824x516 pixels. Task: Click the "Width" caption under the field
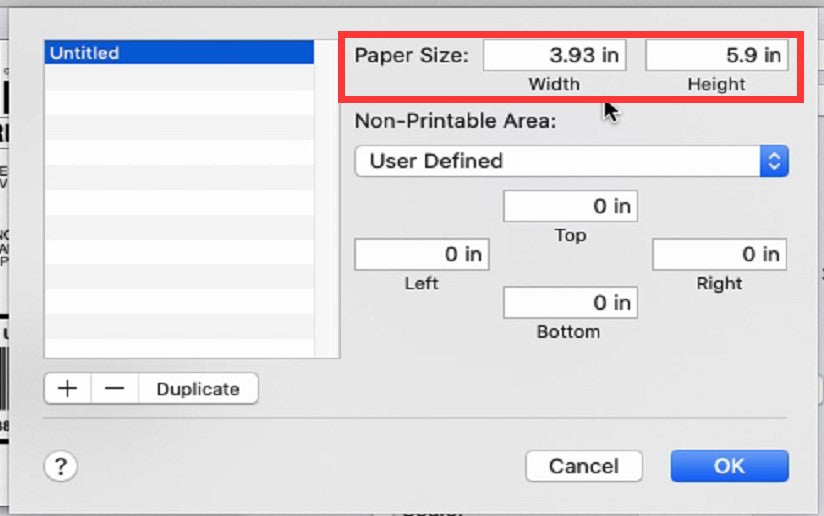coord(554,84)
